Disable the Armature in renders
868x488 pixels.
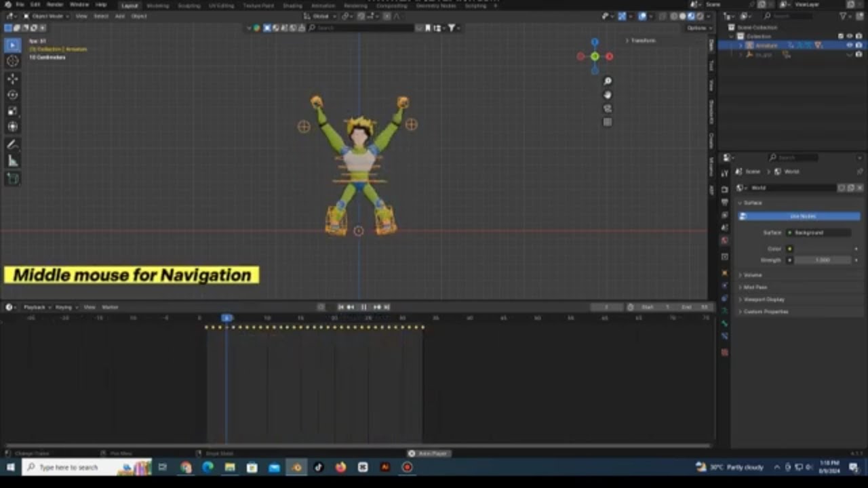coord(859,45)
